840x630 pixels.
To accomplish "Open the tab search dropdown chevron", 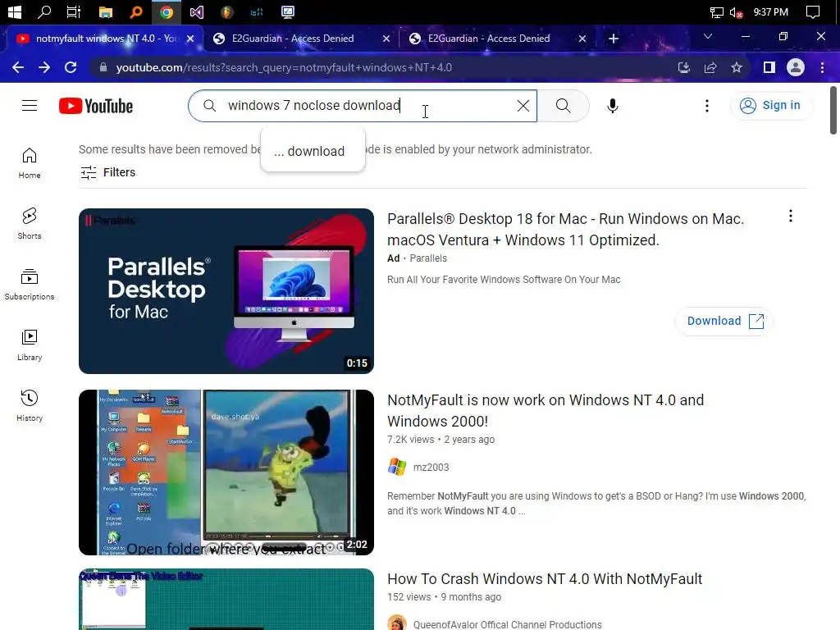I will coord(708,36).
